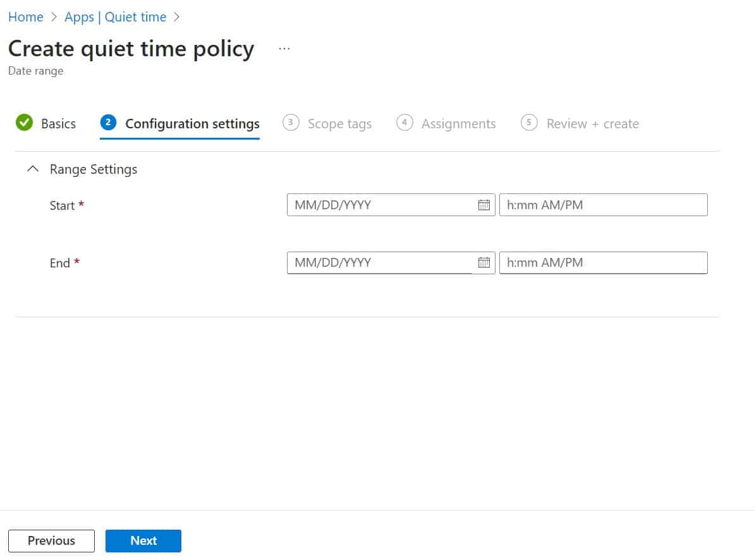Open the Review + create step
Image resolution: width=754 pixels, height=560 pixels.
(593, 123)
